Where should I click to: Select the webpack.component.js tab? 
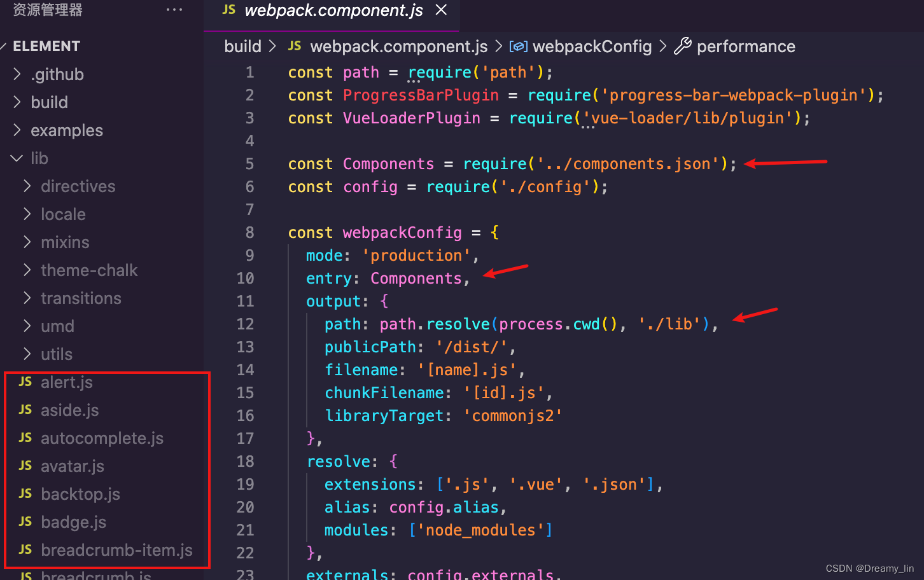[x=333, y=11]
